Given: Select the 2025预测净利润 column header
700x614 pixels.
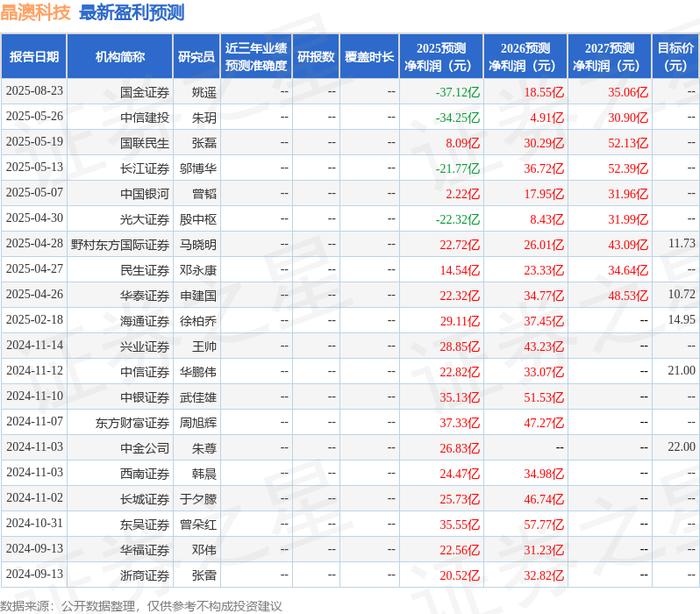Looking at the screenshot, I should click(x=441, y=57).
